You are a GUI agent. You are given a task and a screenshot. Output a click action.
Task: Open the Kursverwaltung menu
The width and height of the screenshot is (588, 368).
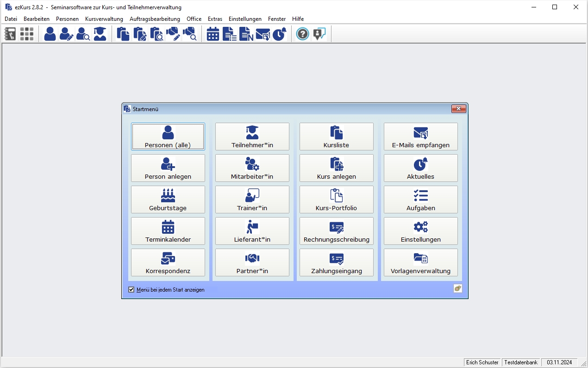104,19
